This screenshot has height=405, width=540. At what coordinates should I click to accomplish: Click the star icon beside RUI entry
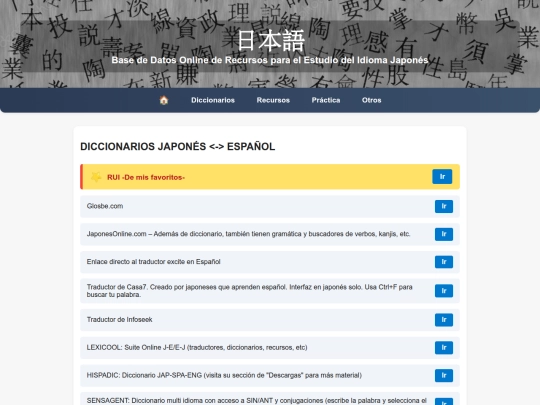click(x=96, y=177)
